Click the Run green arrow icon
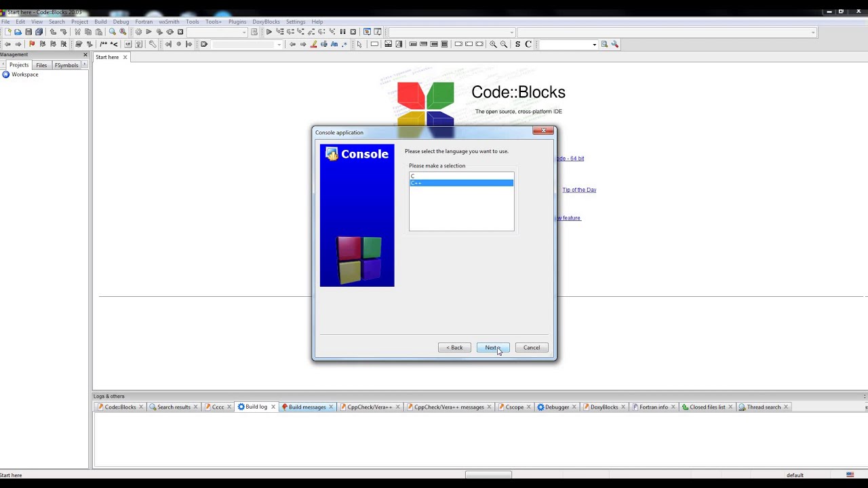This screenshot has height=488, width=868. tap(149, 32)
